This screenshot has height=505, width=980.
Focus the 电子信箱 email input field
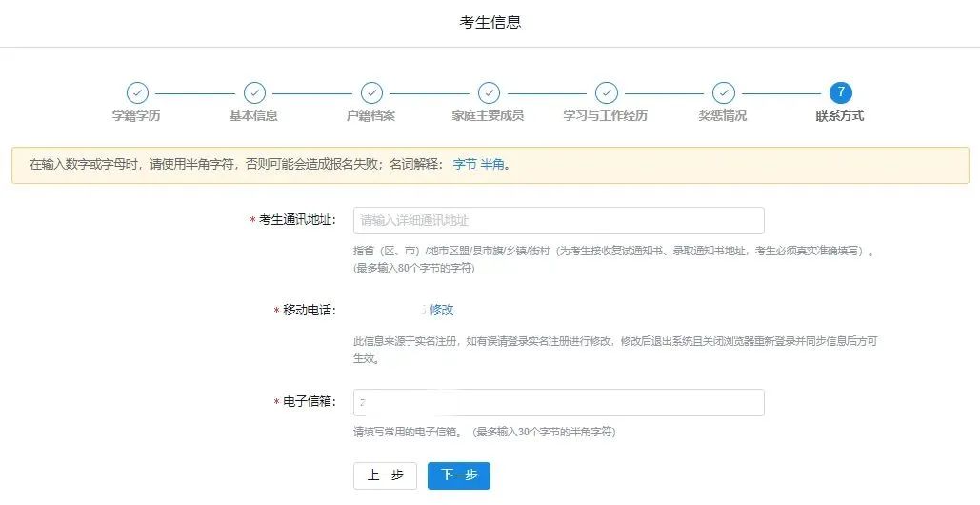pyautogui.click(x=559, y=402)
